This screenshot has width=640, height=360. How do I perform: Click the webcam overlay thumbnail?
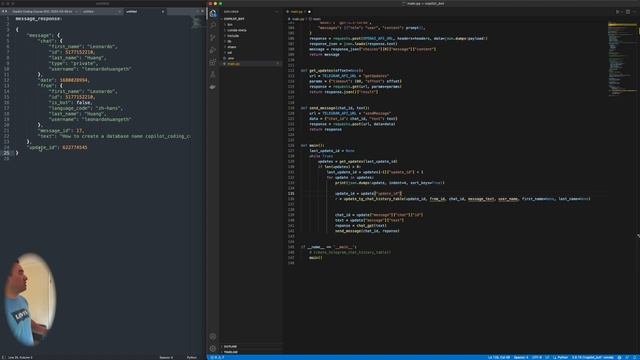(x=29, y=299)
